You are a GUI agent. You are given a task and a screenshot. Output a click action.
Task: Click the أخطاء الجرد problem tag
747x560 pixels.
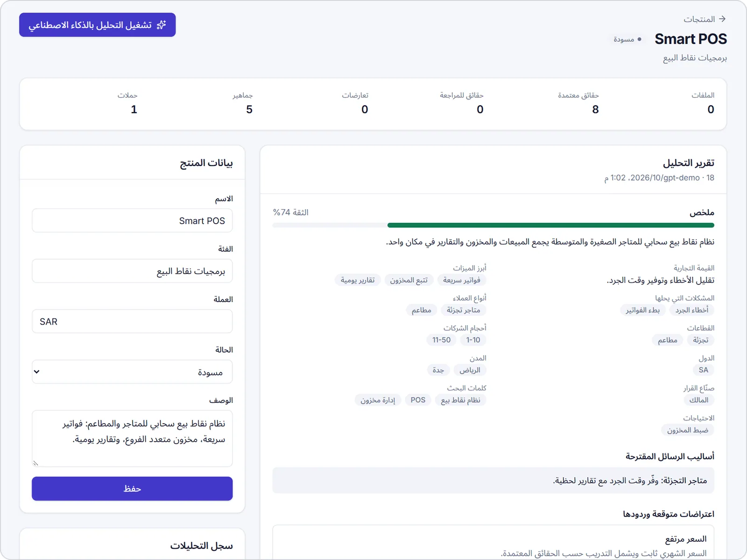(692, 310)
